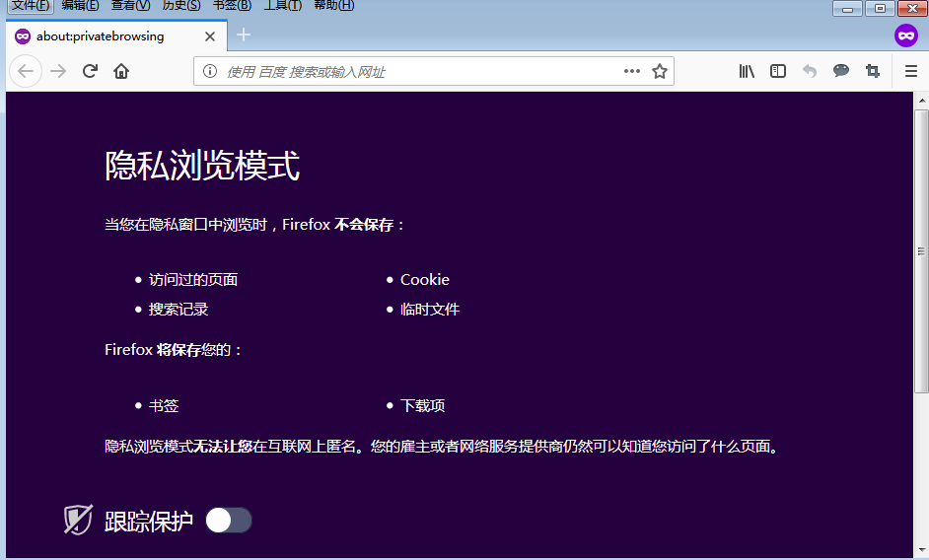Close the about:privatebrowsing tab

pos(210,36)
